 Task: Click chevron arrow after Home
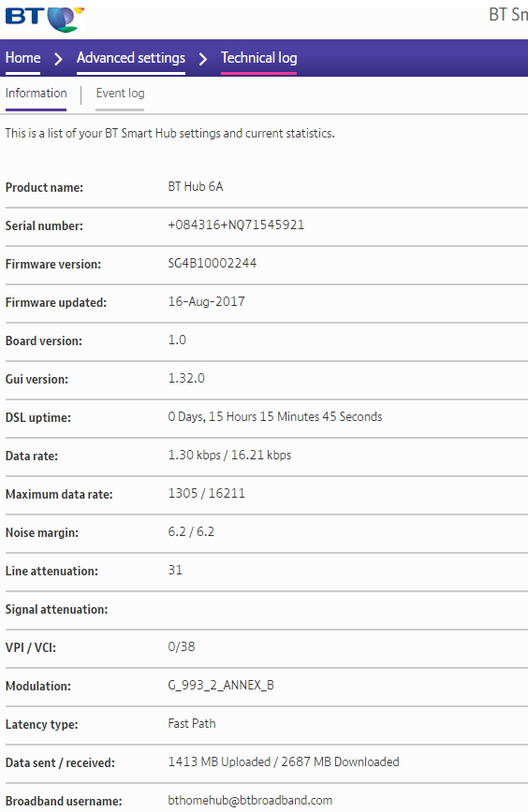[59, 59]
